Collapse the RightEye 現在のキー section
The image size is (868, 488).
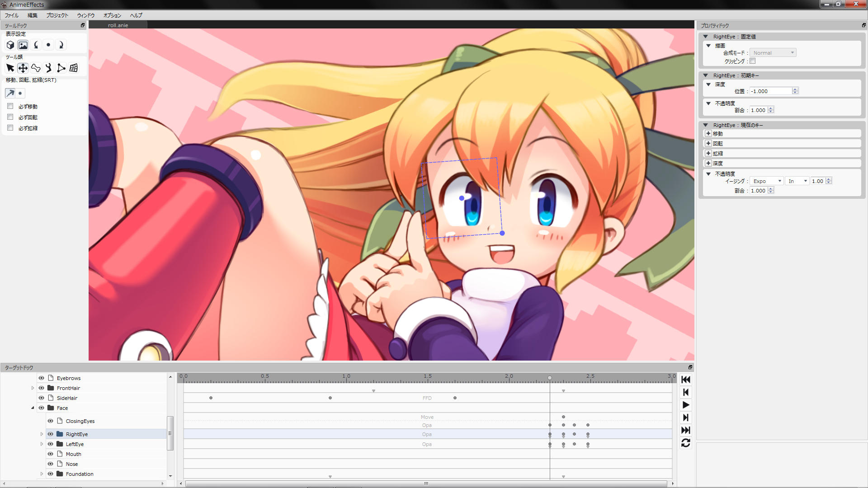tap(705, 125)
